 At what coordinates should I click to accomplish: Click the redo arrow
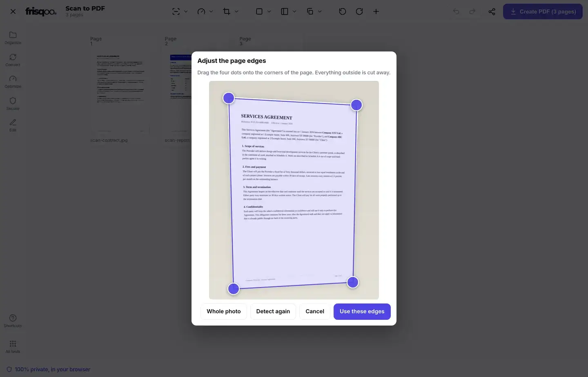472,11
